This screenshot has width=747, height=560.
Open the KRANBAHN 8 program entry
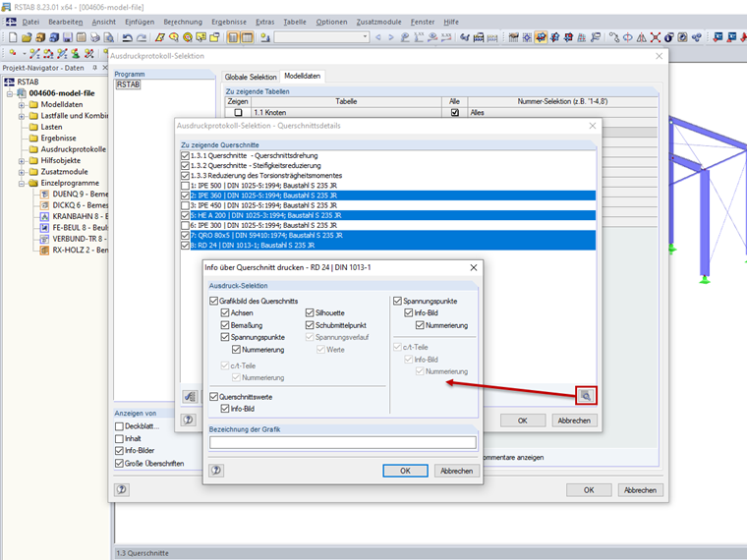tap(75, 217)
